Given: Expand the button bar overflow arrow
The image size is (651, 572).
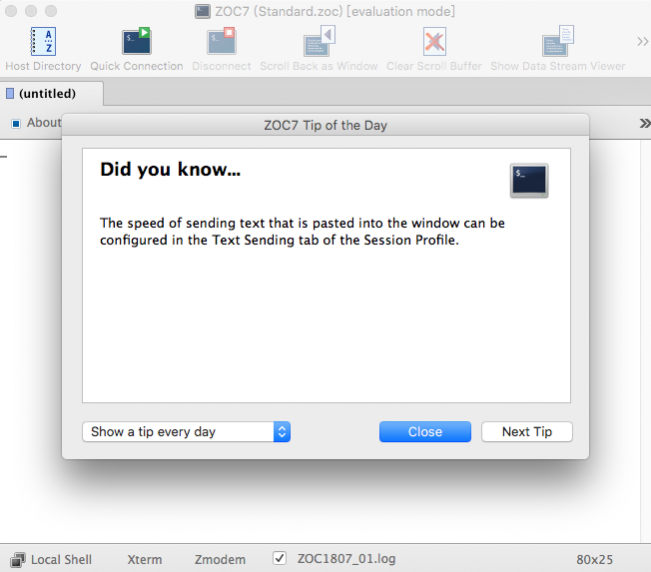Looking at the screenshot, I should (645, 123).
